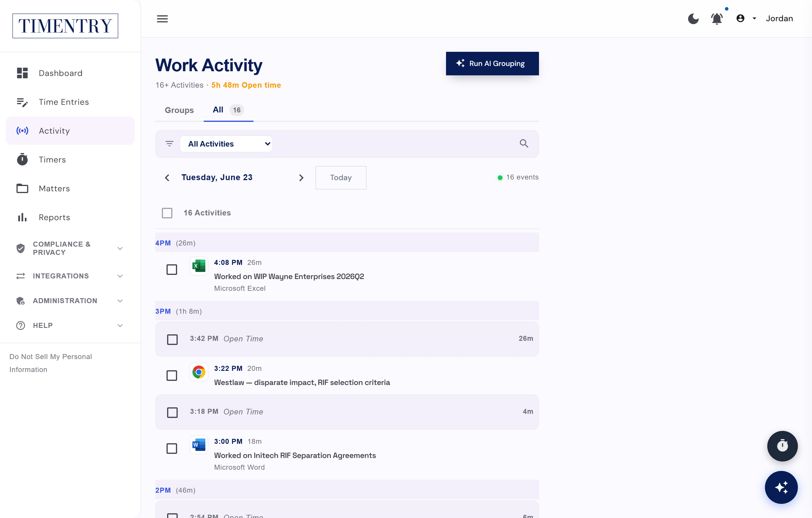Go to previous day arrow

coord(167,178)
